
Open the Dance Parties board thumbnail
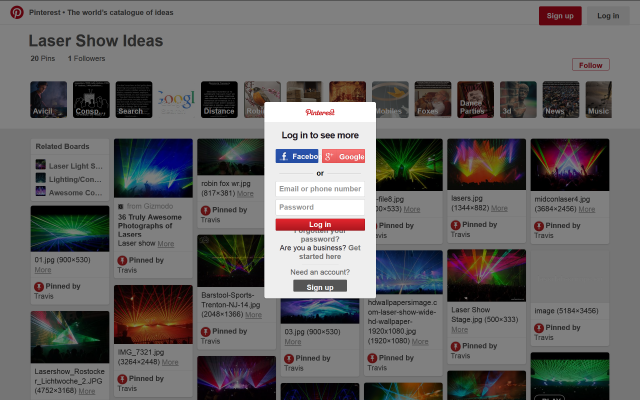476,100
